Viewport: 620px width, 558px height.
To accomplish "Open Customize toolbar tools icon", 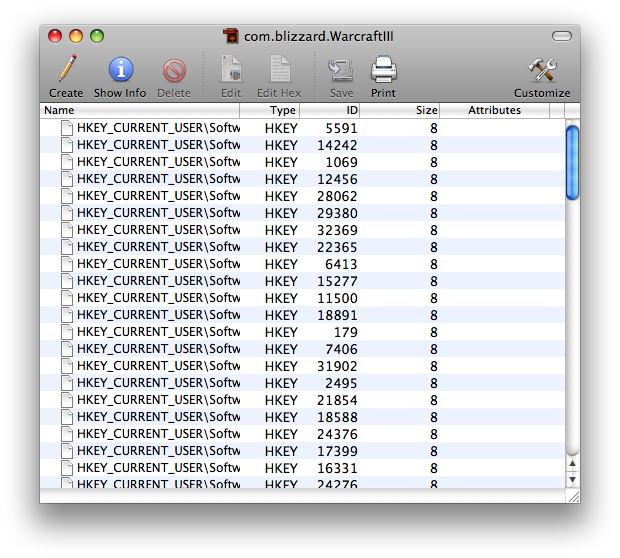I will [x=542, y=70].
